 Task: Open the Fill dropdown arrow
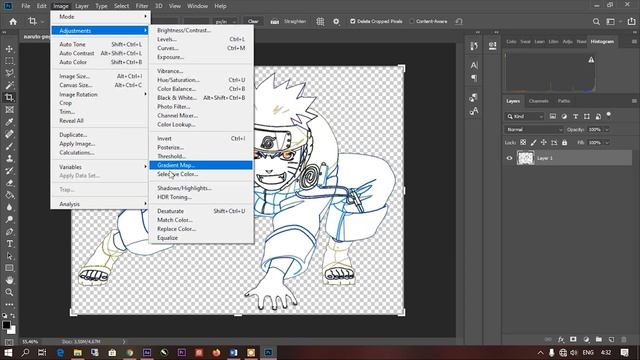pyautogui.click(x=607, y=142)
